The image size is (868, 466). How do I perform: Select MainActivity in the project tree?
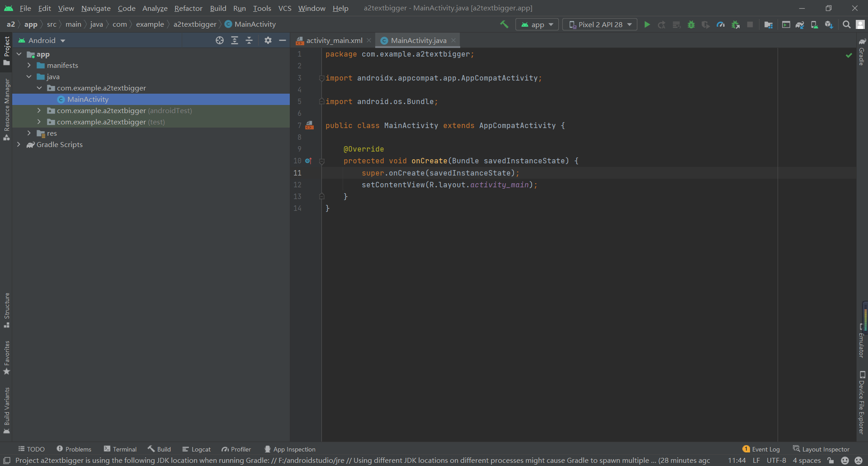click(87, 99)
